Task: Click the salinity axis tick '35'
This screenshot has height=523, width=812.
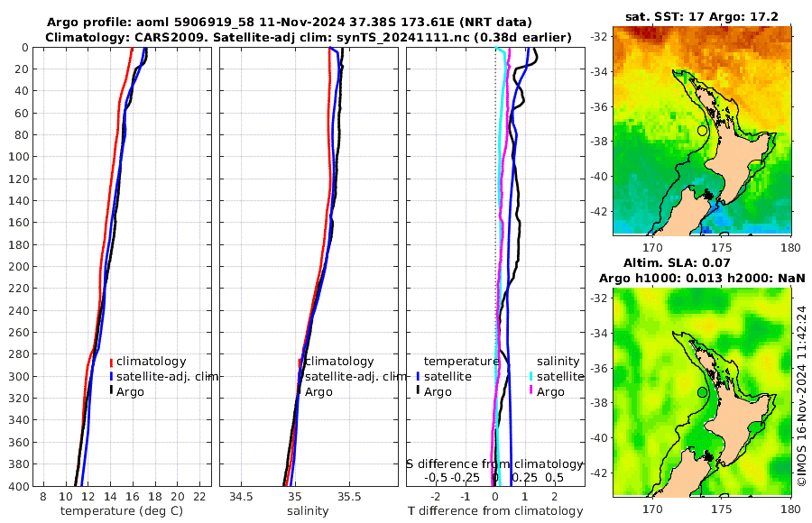Action: pos(295,497)
